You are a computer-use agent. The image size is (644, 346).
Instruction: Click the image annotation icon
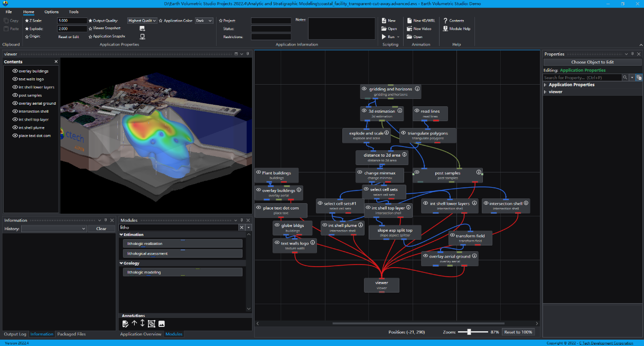[162, 324]
